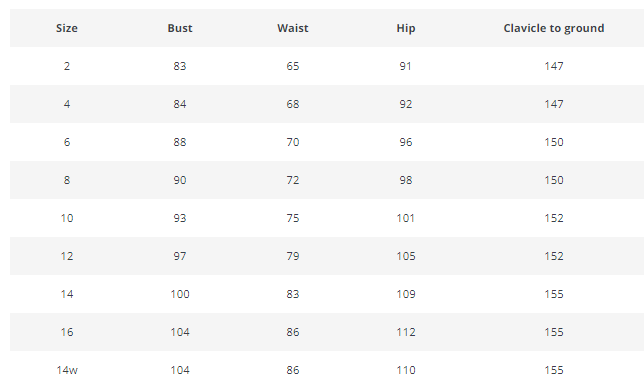
Task: Select the size 14w row label
Action: [x=67, y=370]
